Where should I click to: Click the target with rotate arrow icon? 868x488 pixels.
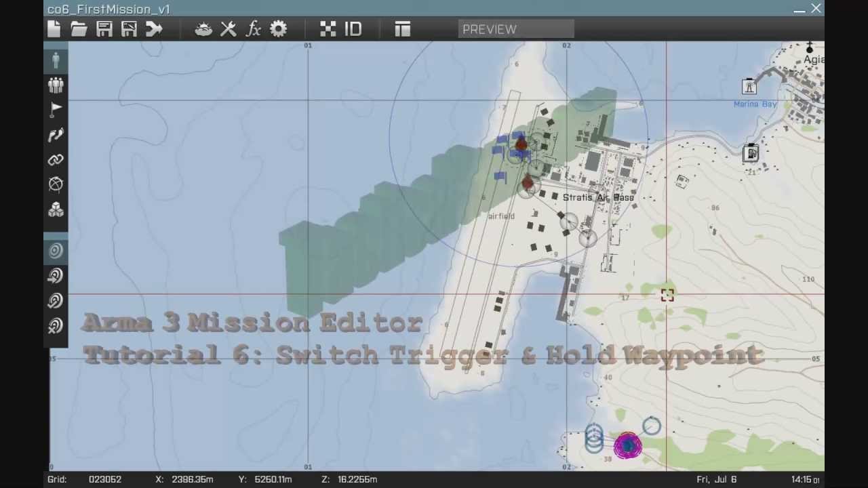click(x=56, y=301)
